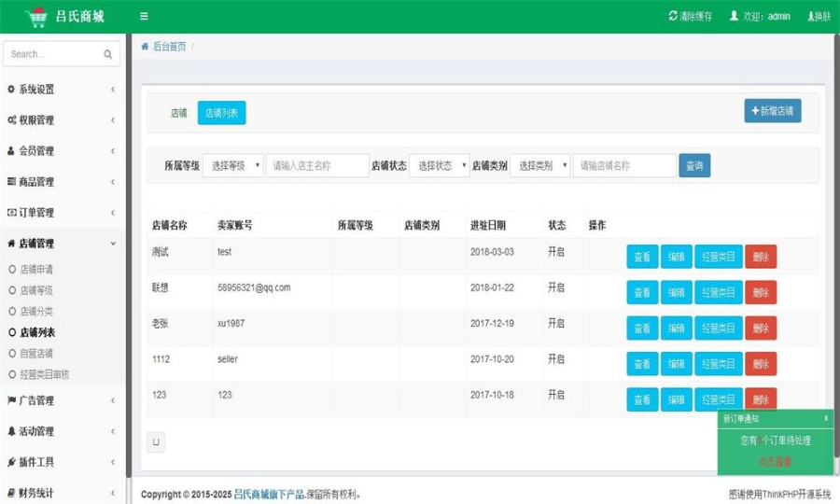Select the 店铺申请 sidebar item
Screen dimensions: 840x504
36,270
